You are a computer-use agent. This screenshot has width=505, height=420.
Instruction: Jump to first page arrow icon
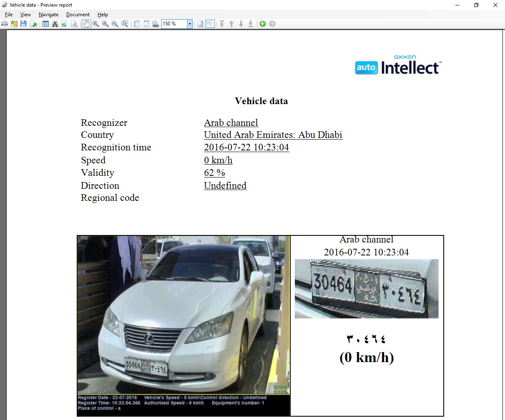pos(222,24)
